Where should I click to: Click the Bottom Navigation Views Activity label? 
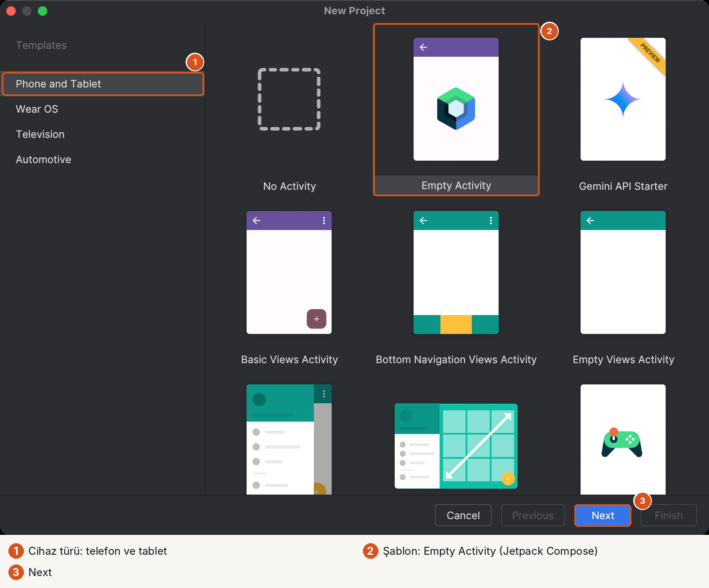click(456, 359)
